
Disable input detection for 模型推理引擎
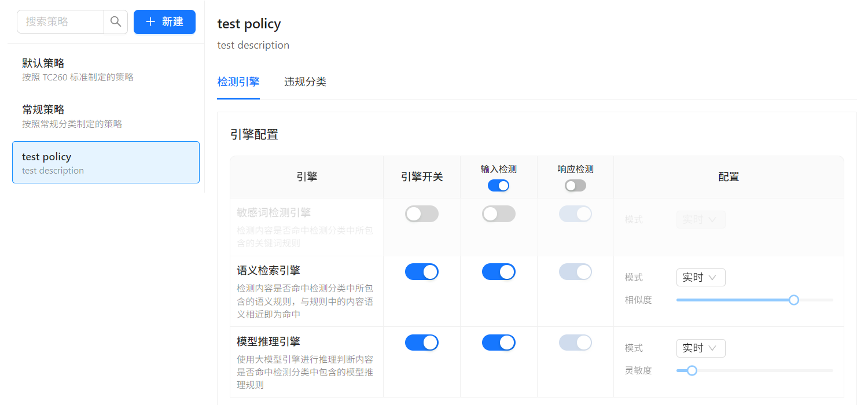(x=498, y=343)
